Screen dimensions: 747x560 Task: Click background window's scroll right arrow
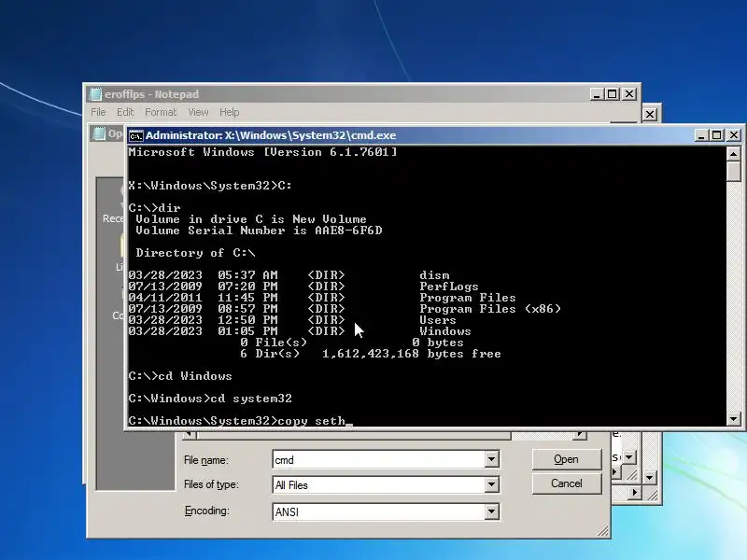[634, 493]
